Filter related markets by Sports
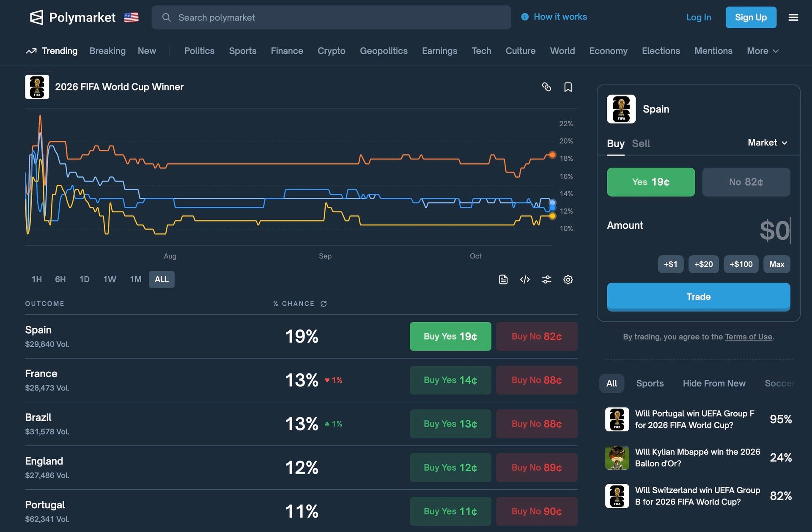 tap(650, 383)
